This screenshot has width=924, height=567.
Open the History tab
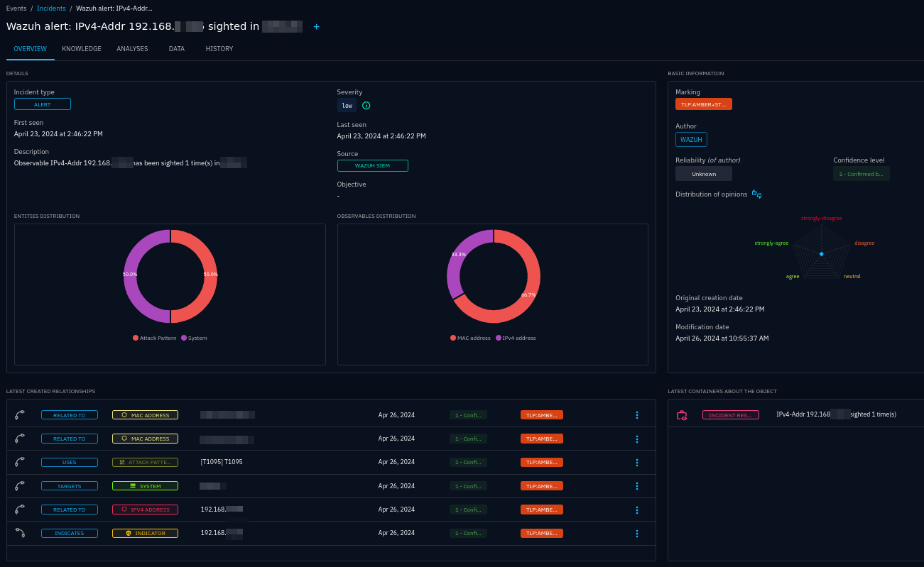pos(219,49)
